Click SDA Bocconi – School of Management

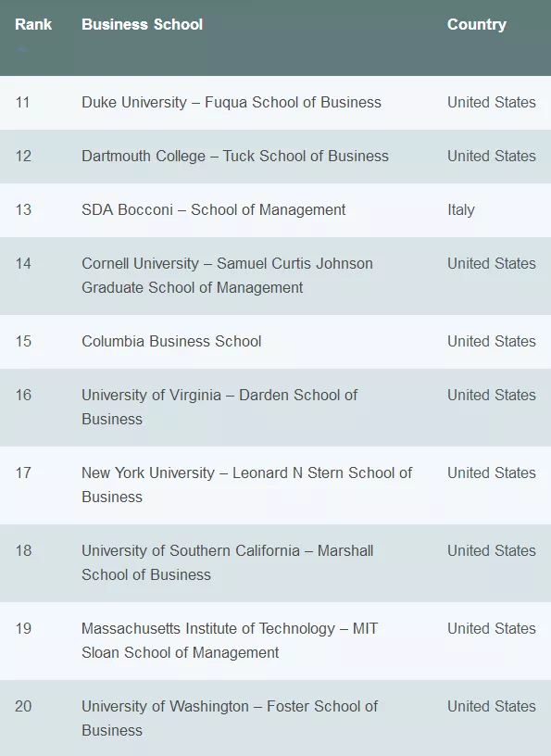[214, 209]
